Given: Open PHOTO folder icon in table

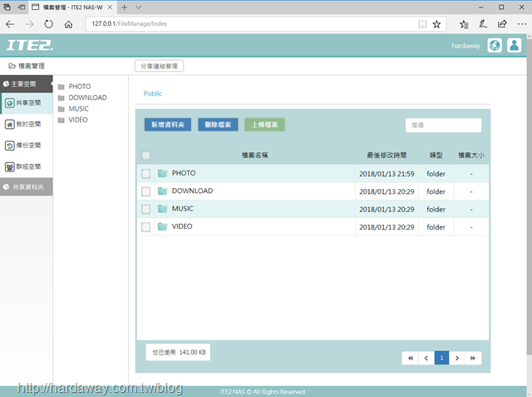Looking at the screenshot, I should pos(163,174).
